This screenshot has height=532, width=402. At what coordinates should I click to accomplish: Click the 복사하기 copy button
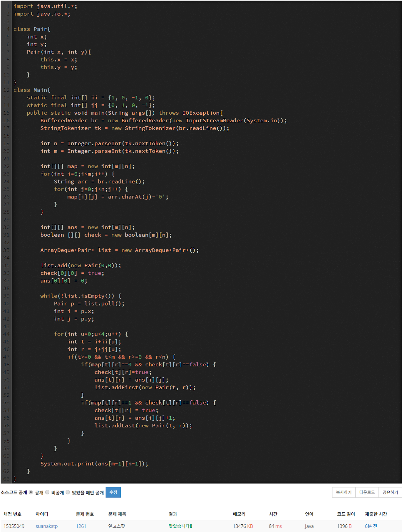pos(343,492)
